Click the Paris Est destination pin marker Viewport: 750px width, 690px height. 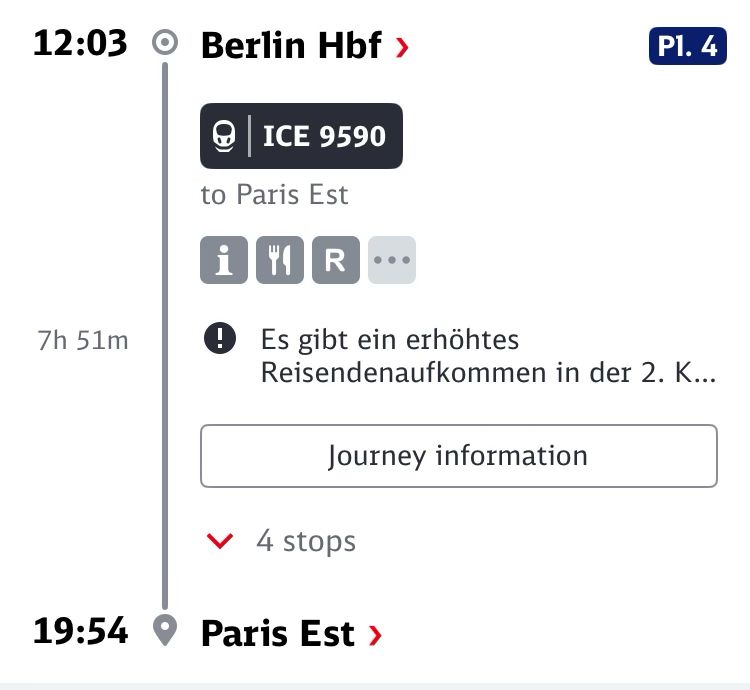[165, 631]
